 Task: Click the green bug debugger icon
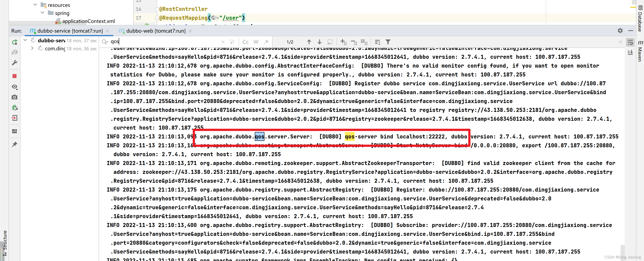pyautogui.click(x=14, y=108)
